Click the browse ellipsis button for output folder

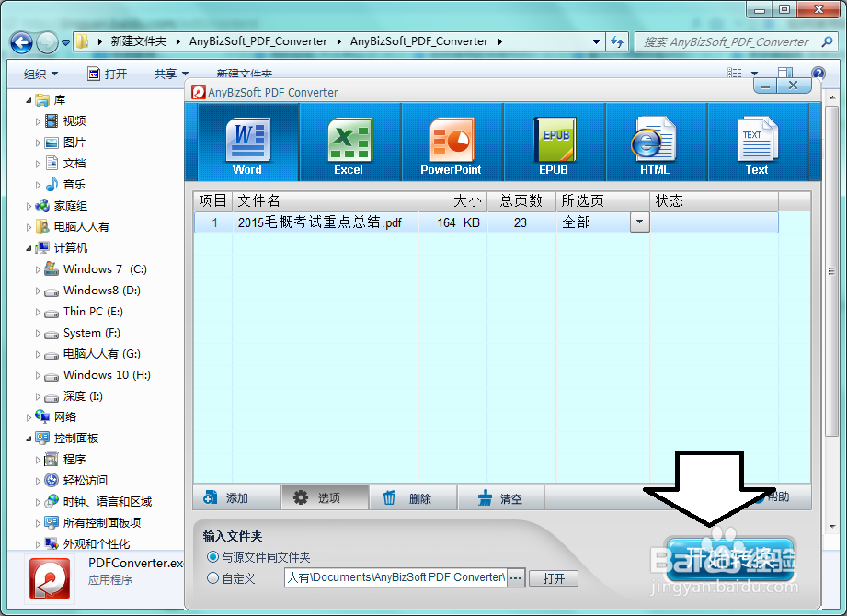(516, 578)
